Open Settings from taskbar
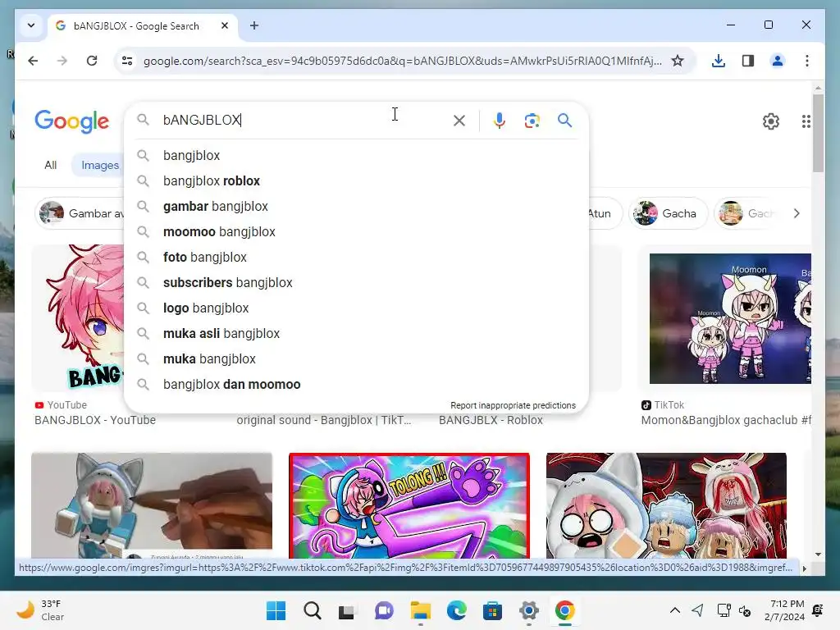The width and height of the screenshot is (840, 630). tap(529, 610)
